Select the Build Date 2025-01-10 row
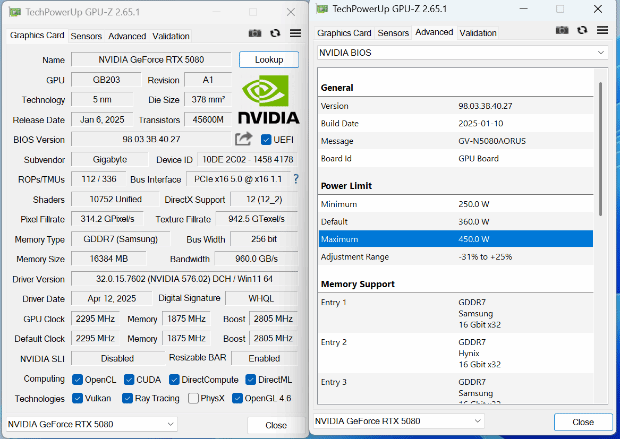 [x=456, y=123]
